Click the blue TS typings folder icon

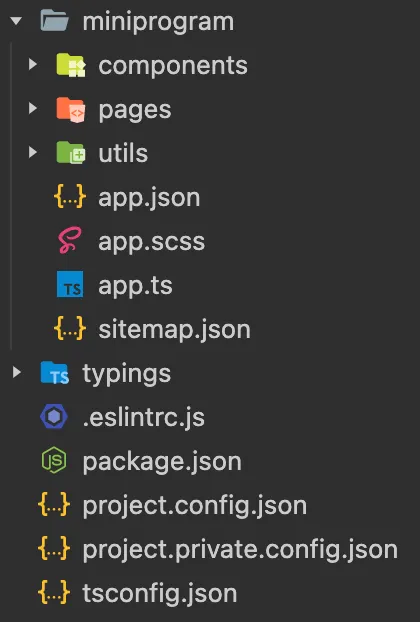point(55,373)
